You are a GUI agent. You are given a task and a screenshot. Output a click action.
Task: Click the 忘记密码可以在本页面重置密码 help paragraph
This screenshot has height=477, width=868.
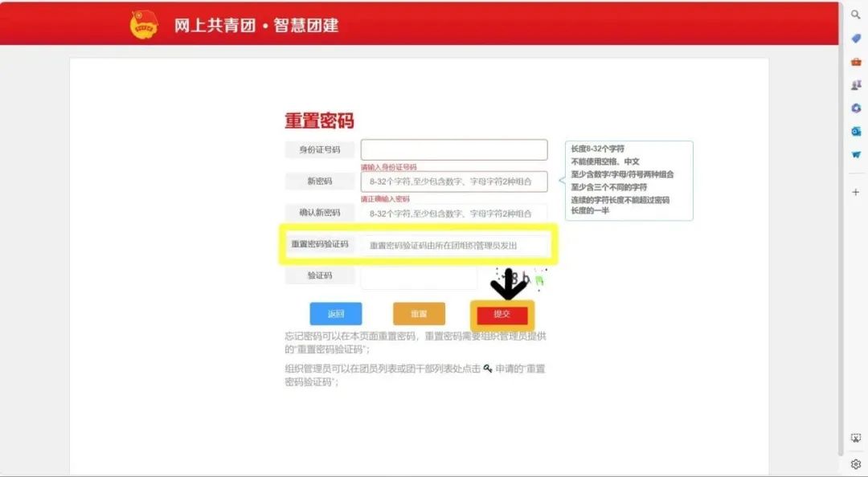416,343
